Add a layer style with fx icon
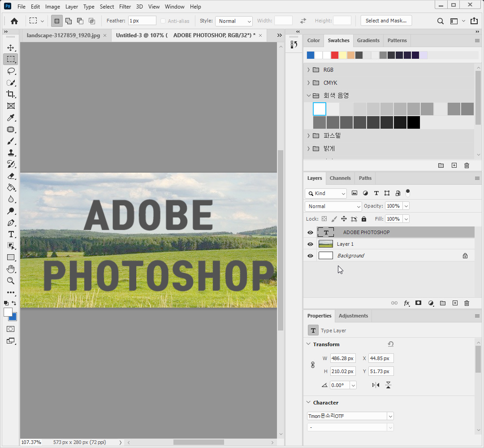 click(x=407, y=303)
